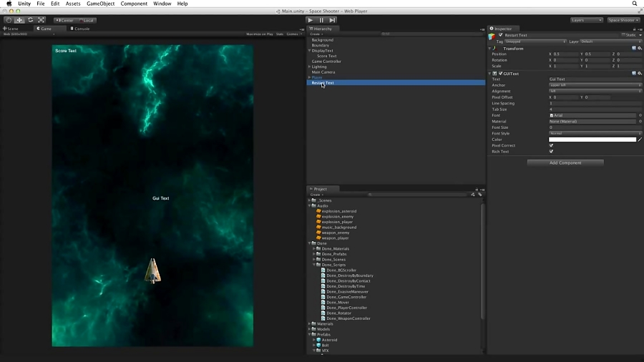Image resolution: width=644 pixels, height=362 pixels.
Task: Click the Add Component button
Action: pyautogui.click(x=565, y=163)
